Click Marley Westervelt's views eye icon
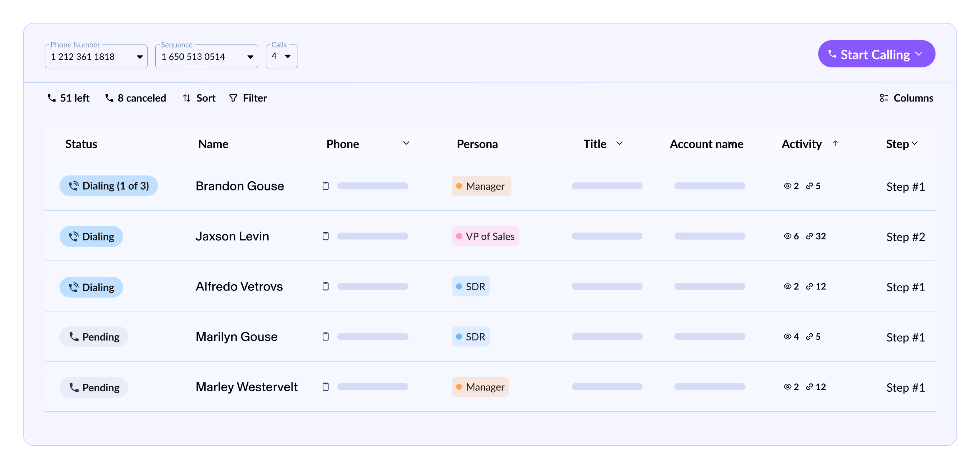This screenshot has height=470, width=980. point(788,387)
